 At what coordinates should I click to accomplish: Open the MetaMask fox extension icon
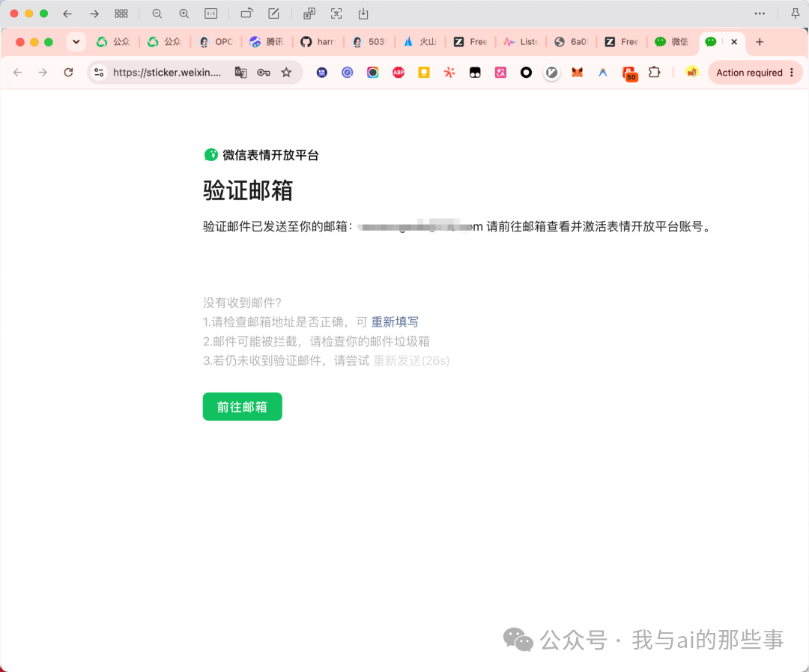coord(578,72)
